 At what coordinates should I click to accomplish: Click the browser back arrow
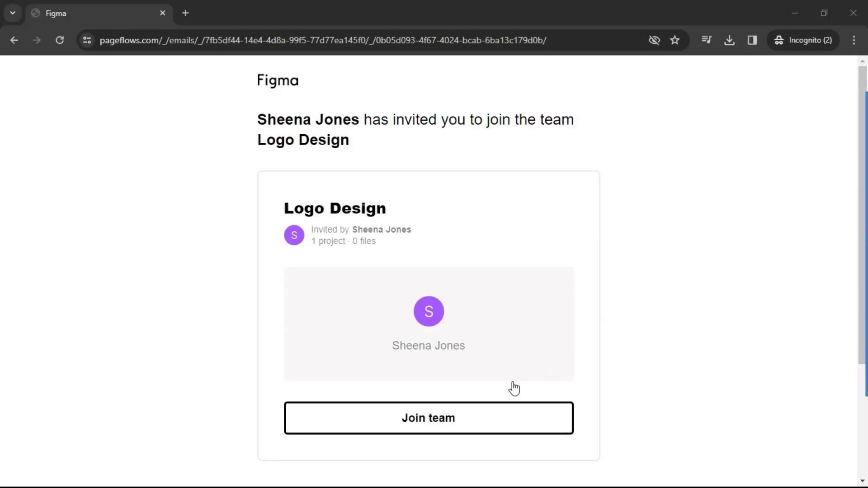(14, 40)
